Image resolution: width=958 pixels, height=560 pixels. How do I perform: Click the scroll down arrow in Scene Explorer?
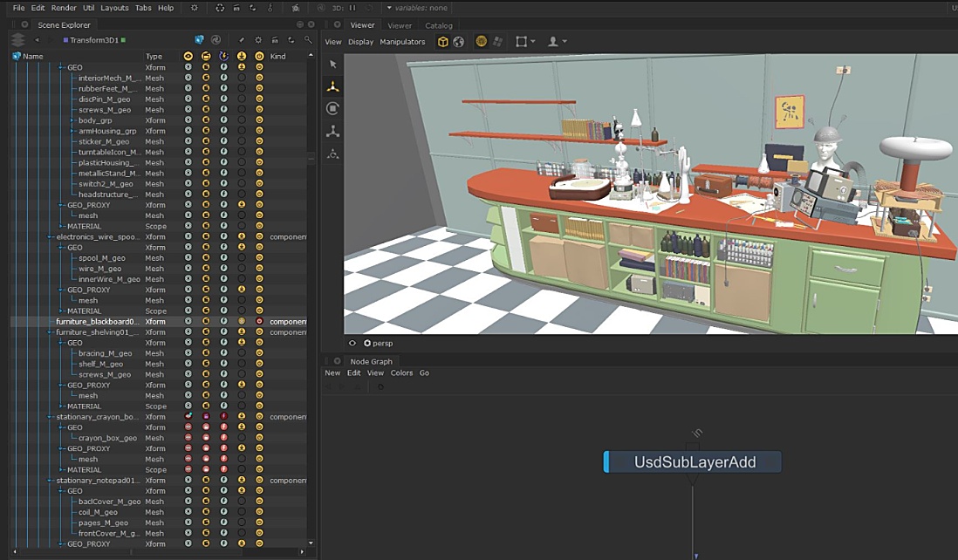coord(311,543)
